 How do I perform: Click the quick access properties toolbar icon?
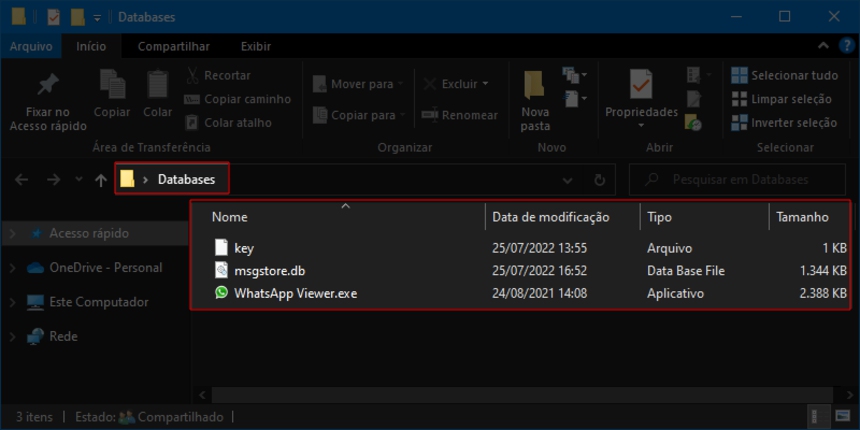click(x=53, y=17)
